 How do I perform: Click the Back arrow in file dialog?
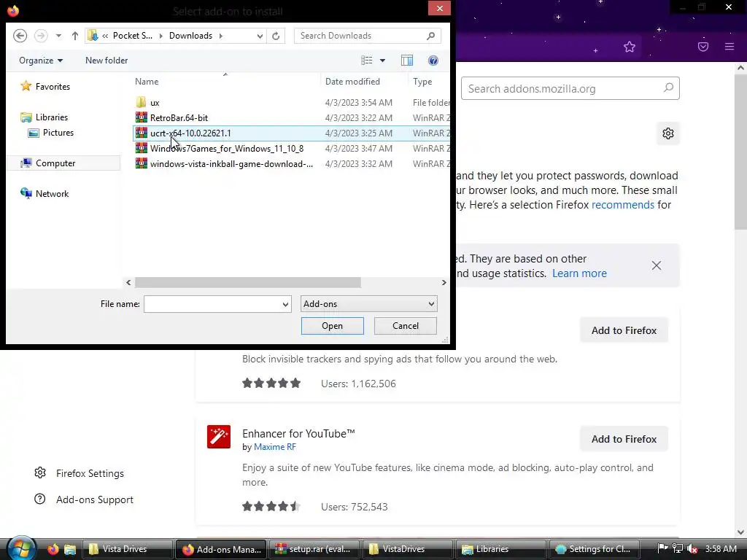(x=20, y=36)
